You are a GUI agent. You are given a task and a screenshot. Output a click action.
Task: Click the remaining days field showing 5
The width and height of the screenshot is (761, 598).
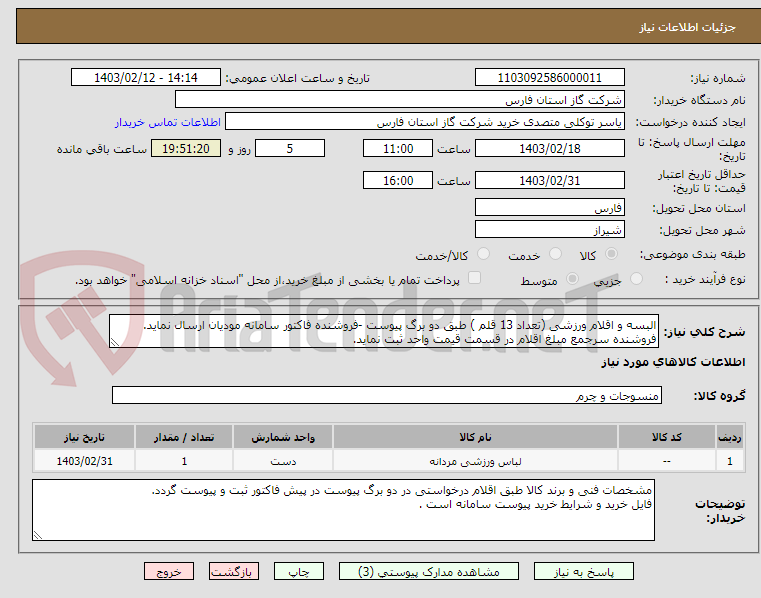(x=290, y=149)
